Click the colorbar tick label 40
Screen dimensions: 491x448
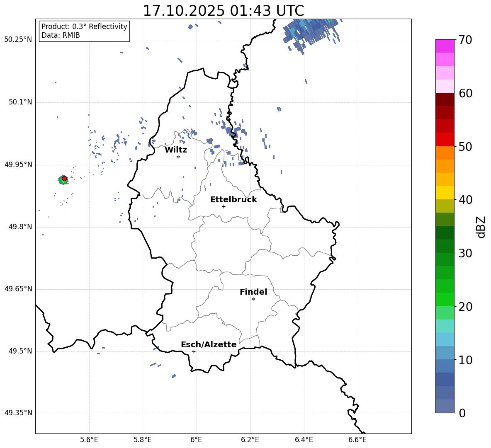coord(465,200)
